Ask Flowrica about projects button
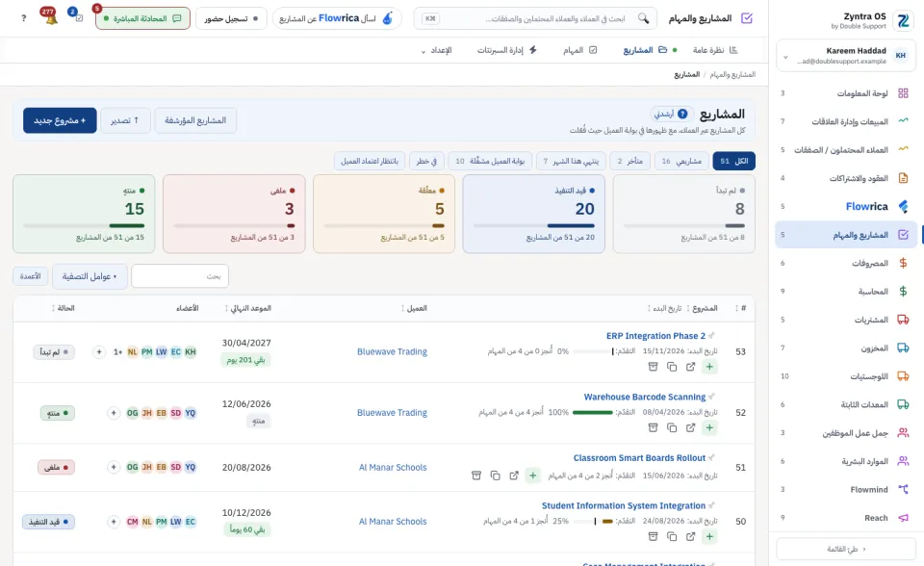 tap(337, 18)
